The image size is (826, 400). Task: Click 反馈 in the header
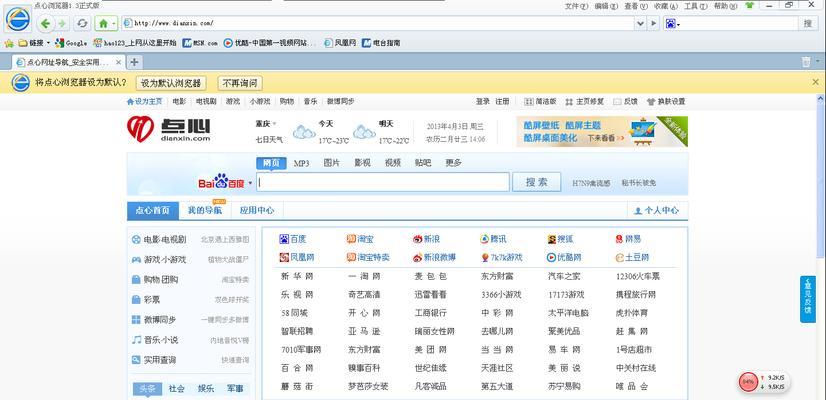click(625, 101)
